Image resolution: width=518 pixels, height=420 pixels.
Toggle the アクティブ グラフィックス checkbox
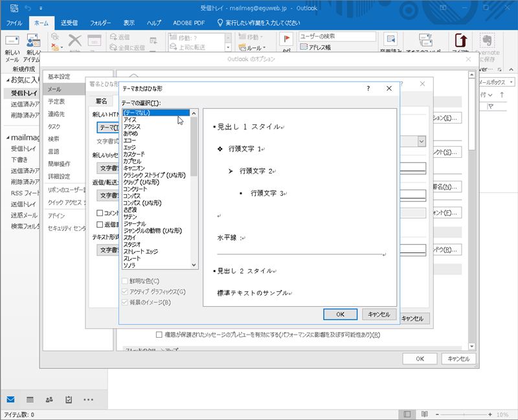click(x=126, y=291)
